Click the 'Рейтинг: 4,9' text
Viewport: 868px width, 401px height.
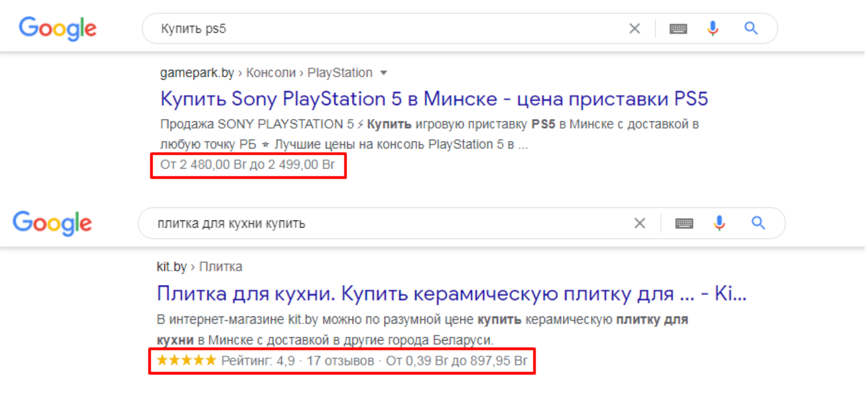pos(257,361)
